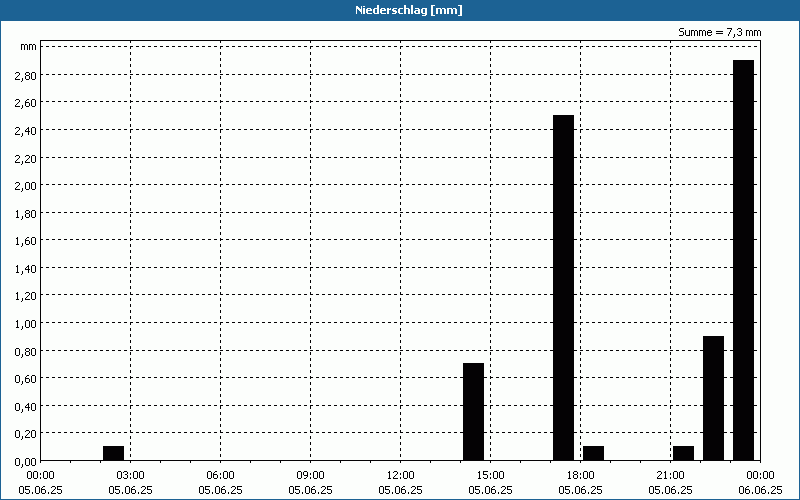
Task: Click the 1,60 y-axis label
Action: pyautogui.click(x=26, y=241)
